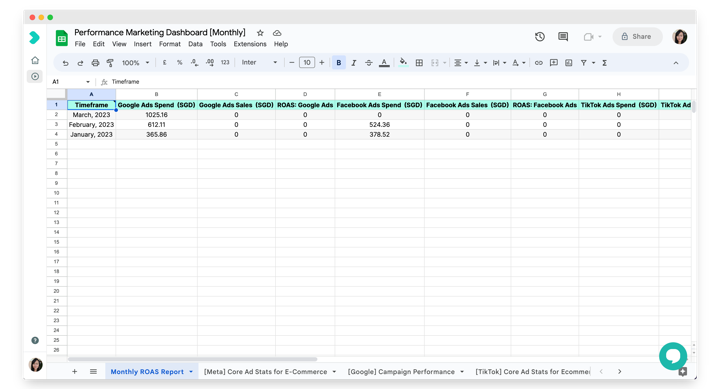Add a new sheet with the plus button

(74, 372)
